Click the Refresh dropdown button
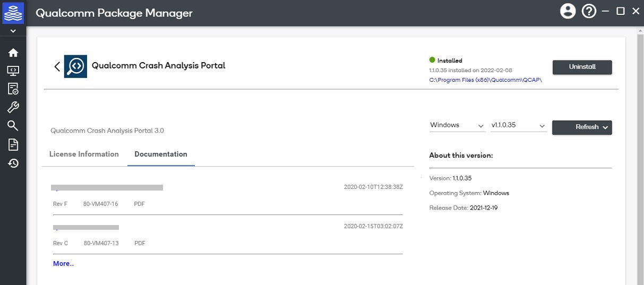Viewport: 644px width, 285px height. click(582, 127)
